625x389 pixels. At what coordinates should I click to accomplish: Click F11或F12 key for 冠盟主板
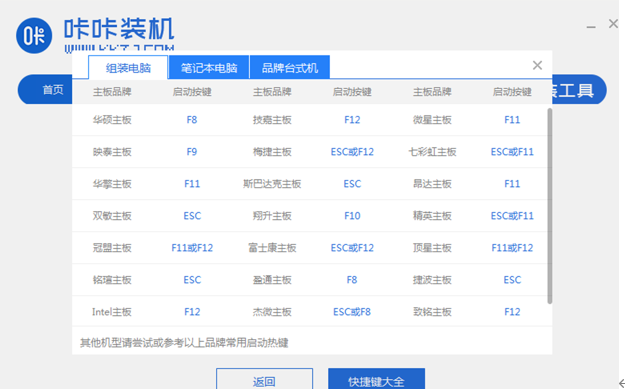[x=192, y=248]
